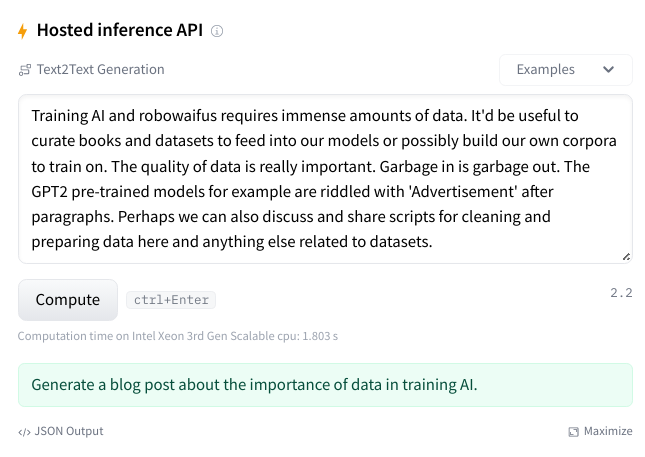Image resolution: width=645 pixels, height=457 pixels.
Task: Click the lightning bolt icon
Action: click(23, 31)
